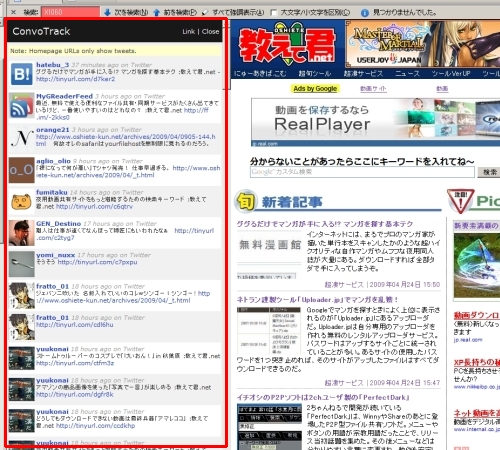Open tinyurl.com/codkhp link in yuukonai tweet

(96, 426)
